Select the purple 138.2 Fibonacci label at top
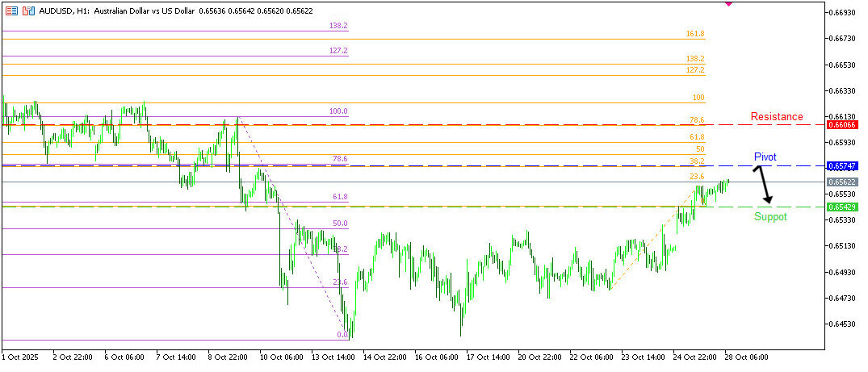The height and width of the screenshot is (372, 868). point(338,26)
